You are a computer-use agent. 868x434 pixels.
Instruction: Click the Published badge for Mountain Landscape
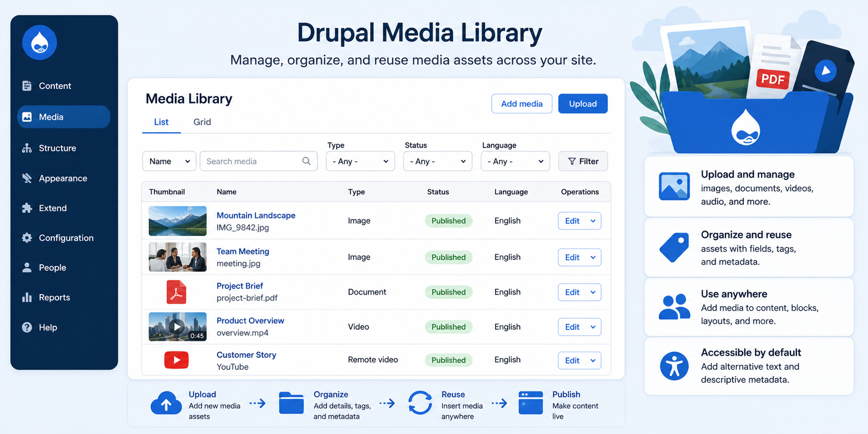449,221
